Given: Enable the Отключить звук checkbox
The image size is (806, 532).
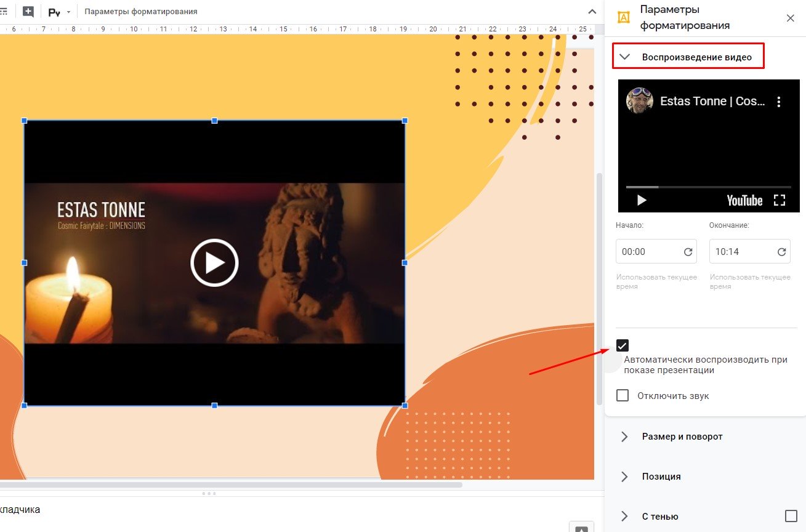Looking at the screenshot, I should (x=623, y=395).
